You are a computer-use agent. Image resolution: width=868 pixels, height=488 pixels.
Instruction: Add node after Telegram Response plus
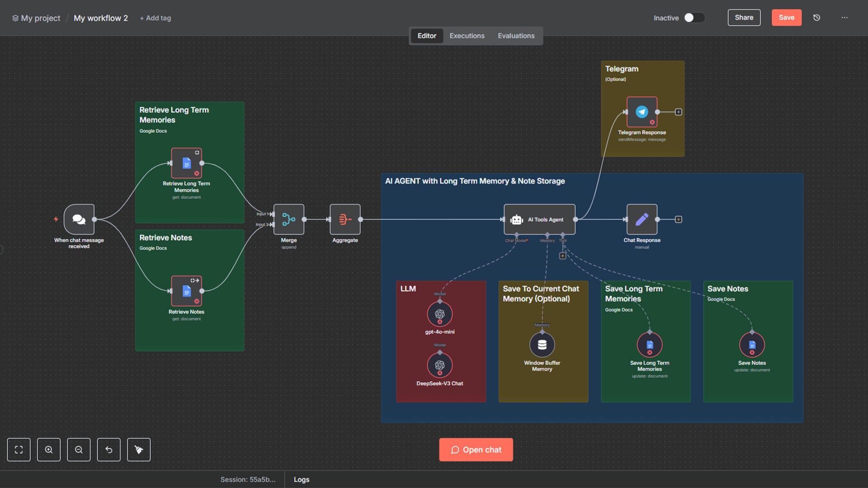pos(678,112)
